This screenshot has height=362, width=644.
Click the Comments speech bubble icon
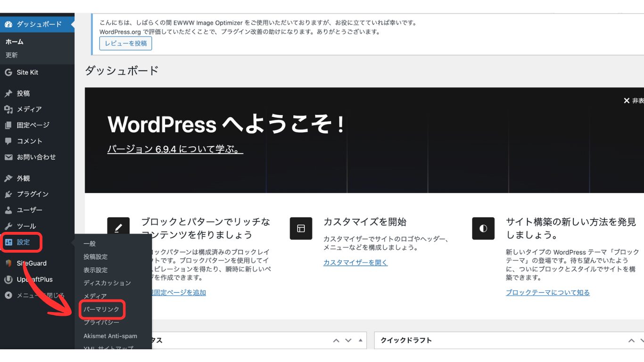pyautogui.click(x=8, y=141)
